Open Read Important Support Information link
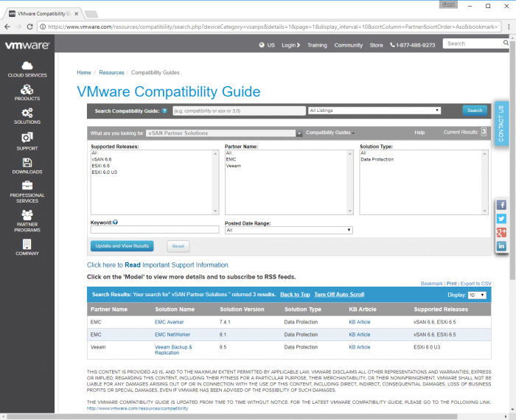 point(158,265)
